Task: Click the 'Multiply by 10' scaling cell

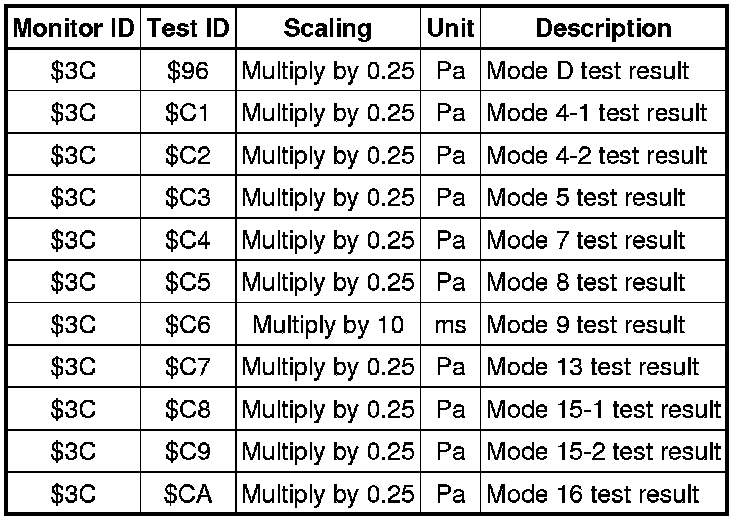Action: click(x=327, y=325)
